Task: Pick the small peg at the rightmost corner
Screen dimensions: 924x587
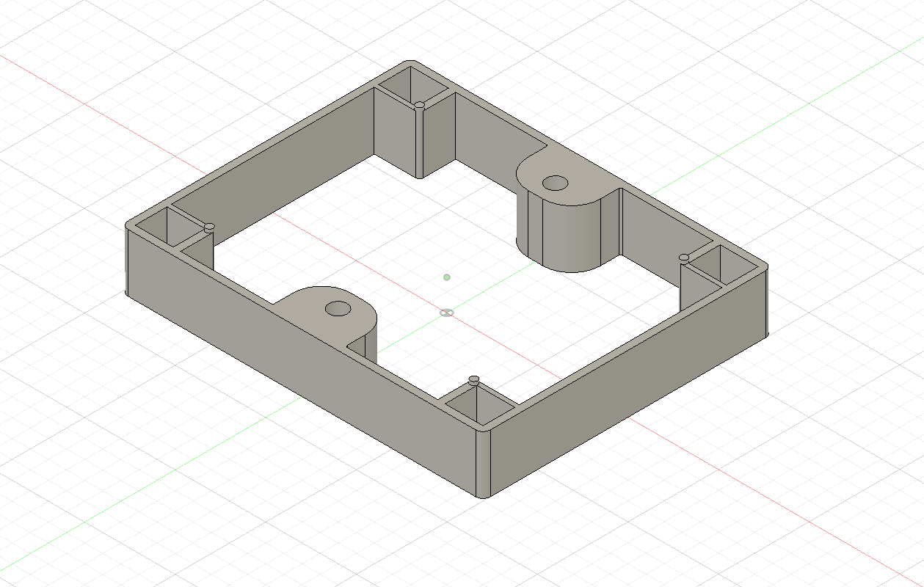Action: 684,258
